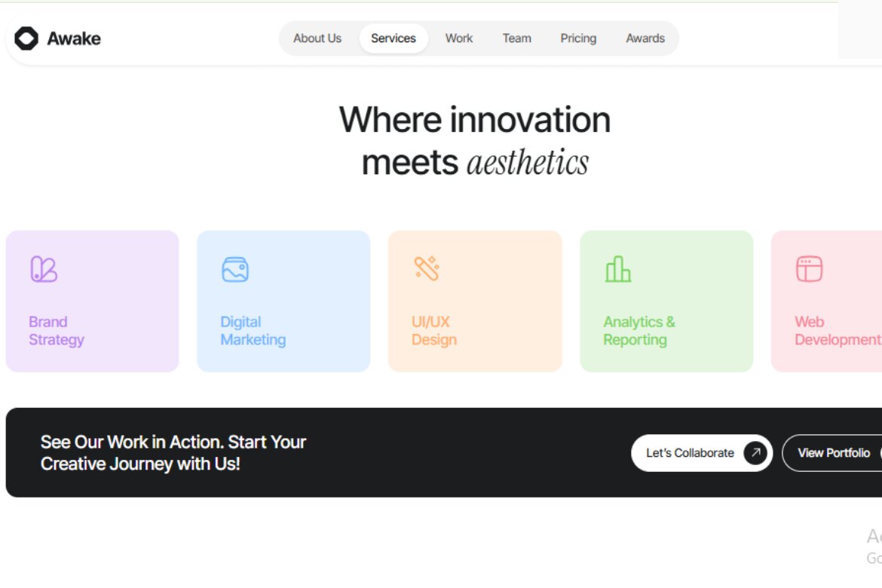Open the About Us page

coord(317,38)
